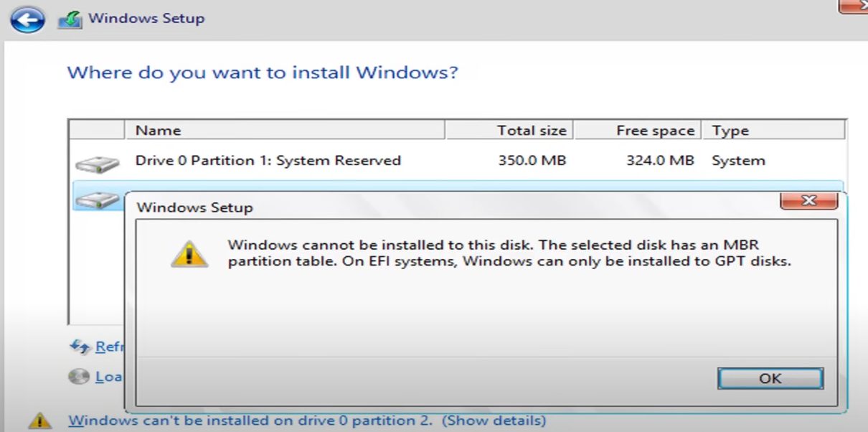The image size is (868, 432).
Task: Click the drive icon for Partition 1
Action: tap(97, 164)
